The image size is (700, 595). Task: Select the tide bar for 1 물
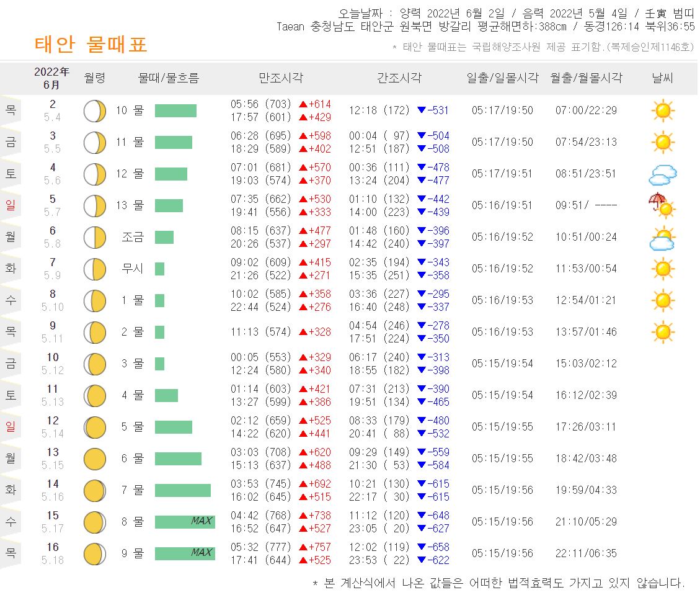(161, 300)
